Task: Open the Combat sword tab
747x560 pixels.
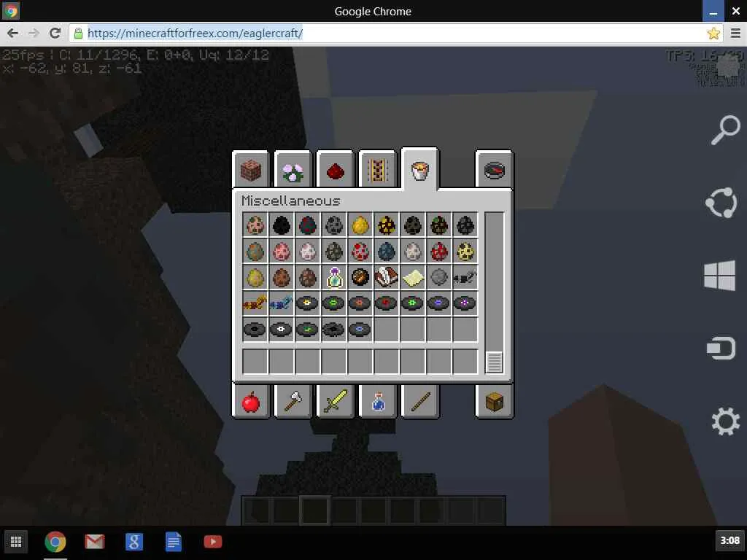Action: coord(335,402)
